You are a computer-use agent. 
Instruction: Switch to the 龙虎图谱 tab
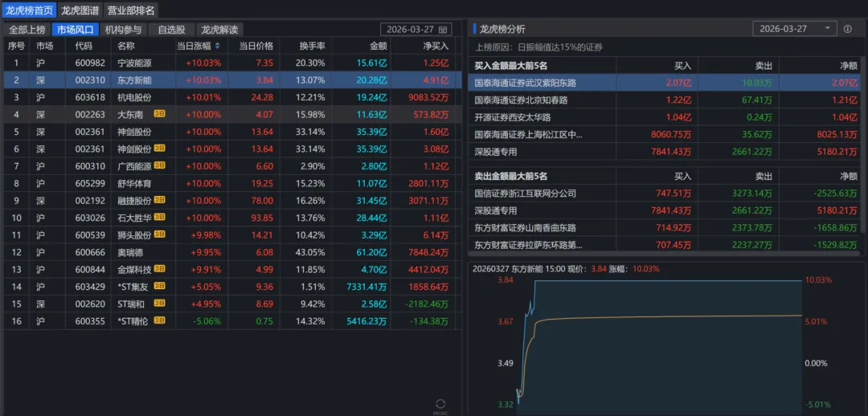[79, 10]
